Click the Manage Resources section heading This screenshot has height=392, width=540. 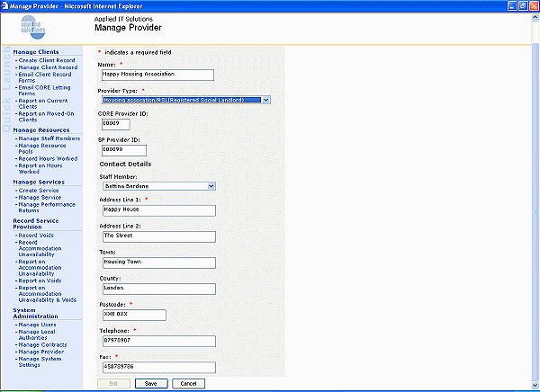[x=41, y=130]
